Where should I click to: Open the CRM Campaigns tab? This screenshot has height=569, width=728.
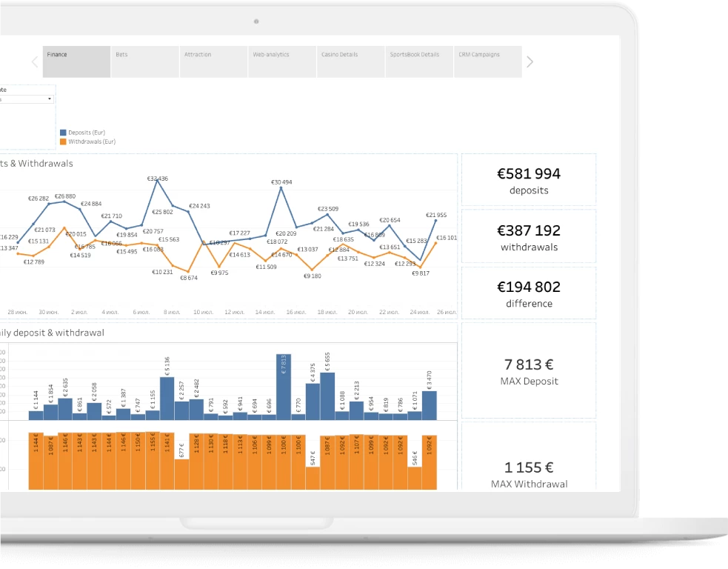489,61
